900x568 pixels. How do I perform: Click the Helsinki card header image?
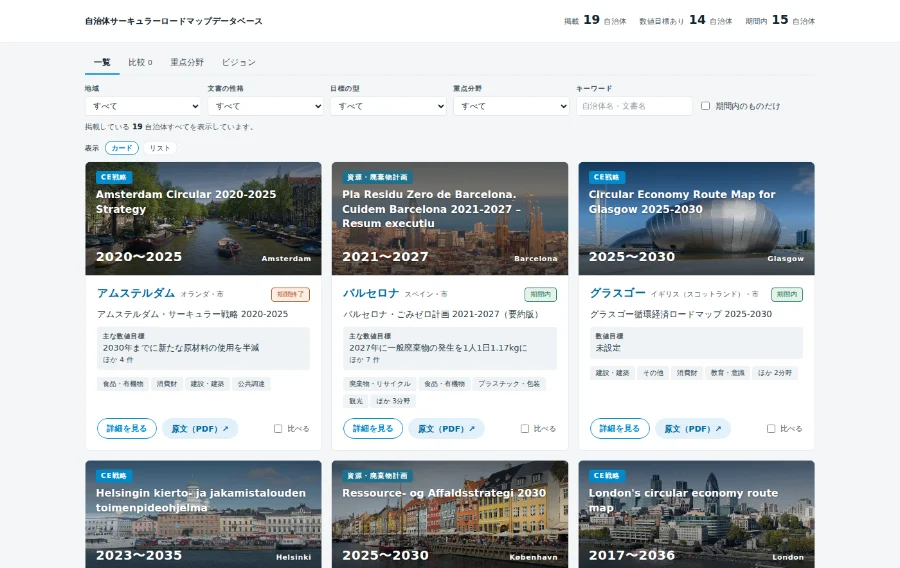pos(203,515)
